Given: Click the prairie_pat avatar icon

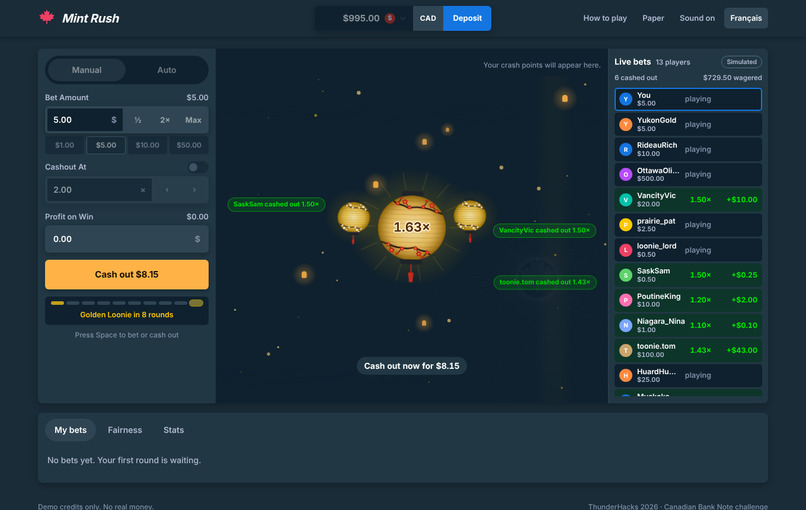Looking at the screenshot, I should (626, 225).
